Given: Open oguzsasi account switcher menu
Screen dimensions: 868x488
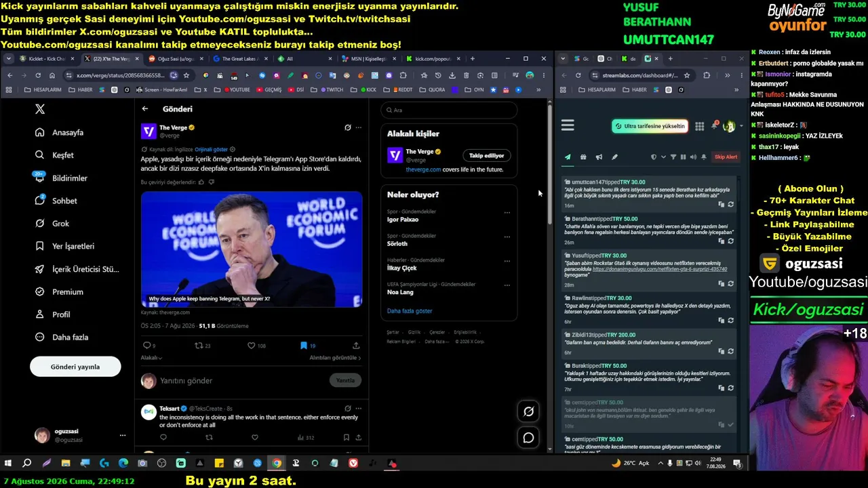Looking at the screenshot, I should pyautogui.click(x=80, y=436).
